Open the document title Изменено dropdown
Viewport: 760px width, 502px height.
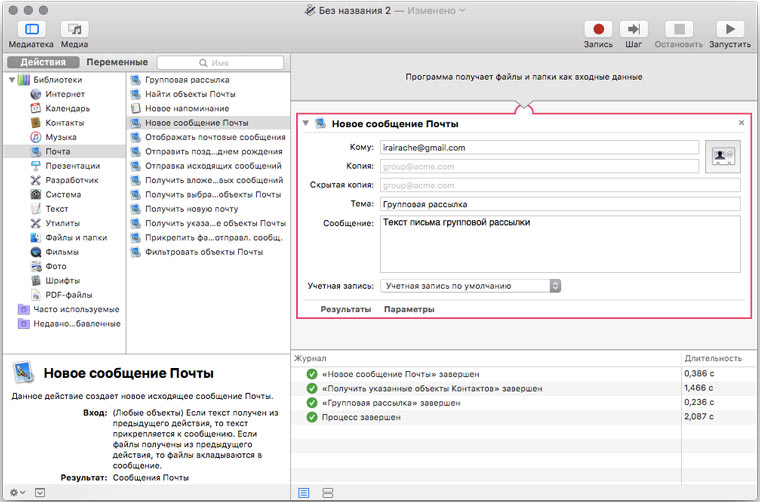point(436,10)
